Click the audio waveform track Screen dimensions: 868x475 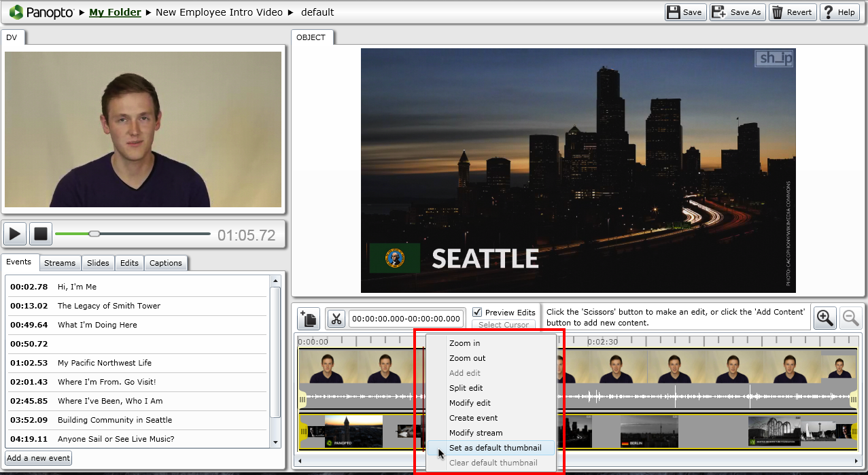click(x=578, y=398)
